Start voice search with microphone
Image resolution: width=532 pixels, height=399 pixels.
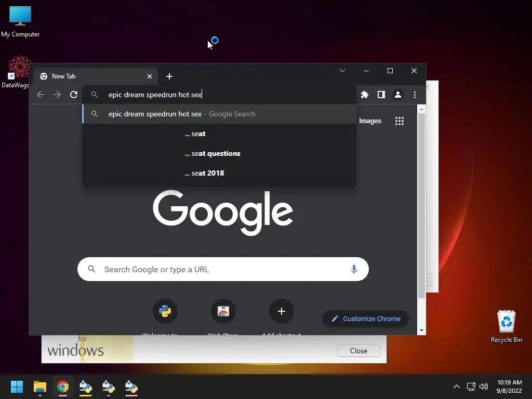tap(354, 269)
